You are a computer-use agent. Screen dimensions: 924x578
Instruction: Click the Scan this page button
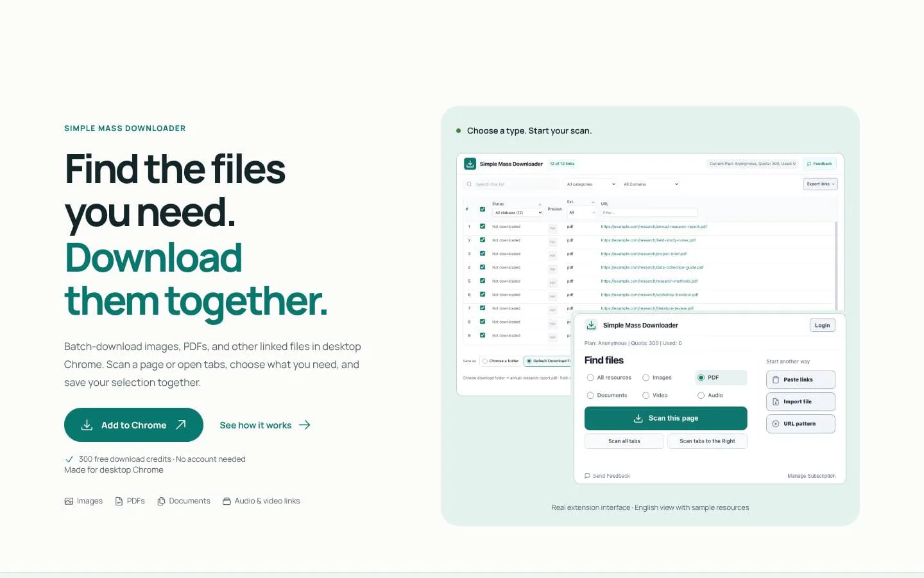tap(665, 418)
